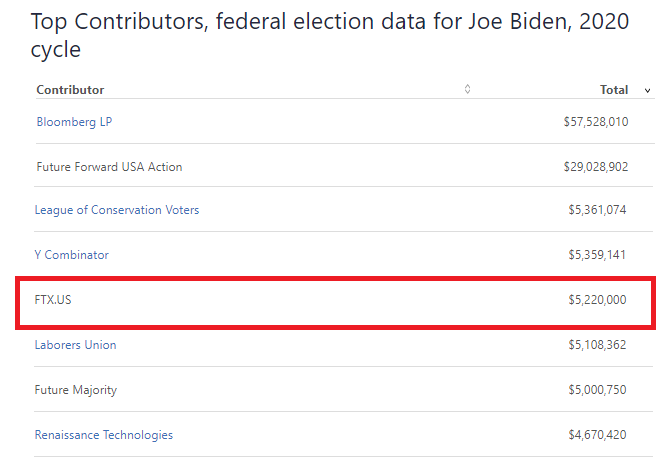Open the Bloomberg LP link
The height and width of the screenshot is (469, 664).
click(x=74, y=122)
